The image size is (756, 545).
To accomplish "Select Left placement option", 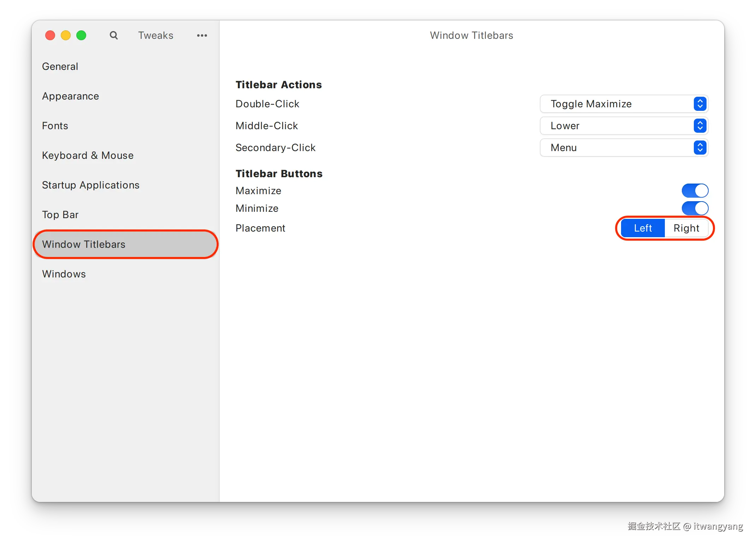I will coord(643,228).
